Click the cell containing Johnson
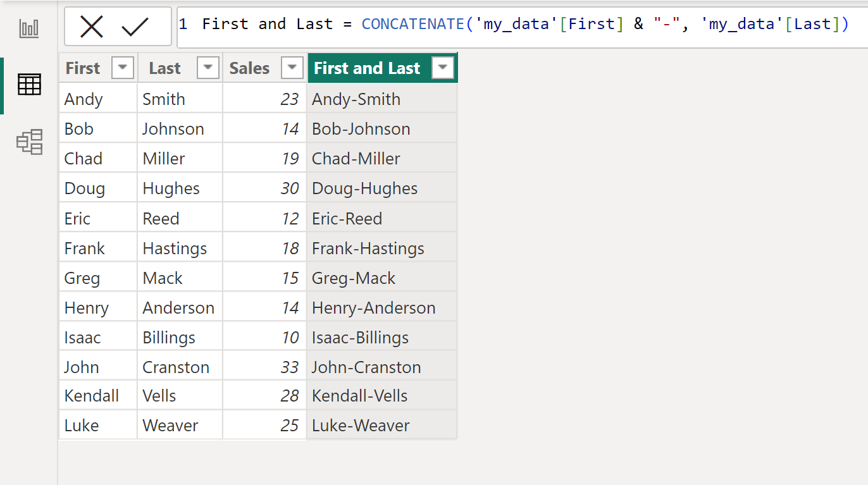Viewport: 868px width, 485px height. click(x=180, y=128)
